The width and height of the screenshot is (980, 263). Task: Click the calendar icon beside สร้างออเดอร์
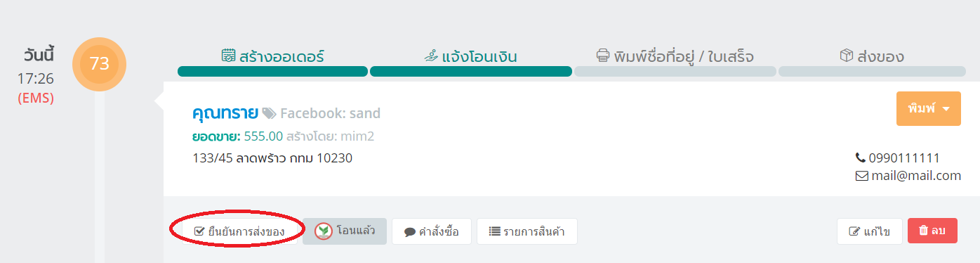point(228,56)
